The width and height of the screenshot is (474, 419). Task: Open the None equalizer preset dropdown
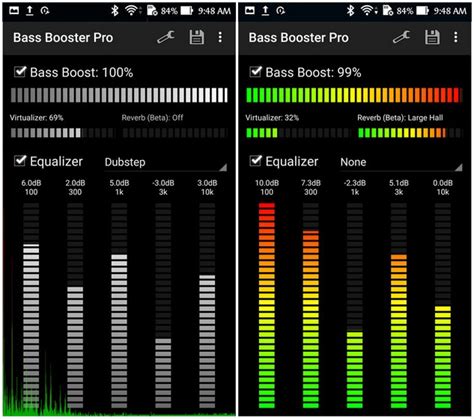coord(401,163)
